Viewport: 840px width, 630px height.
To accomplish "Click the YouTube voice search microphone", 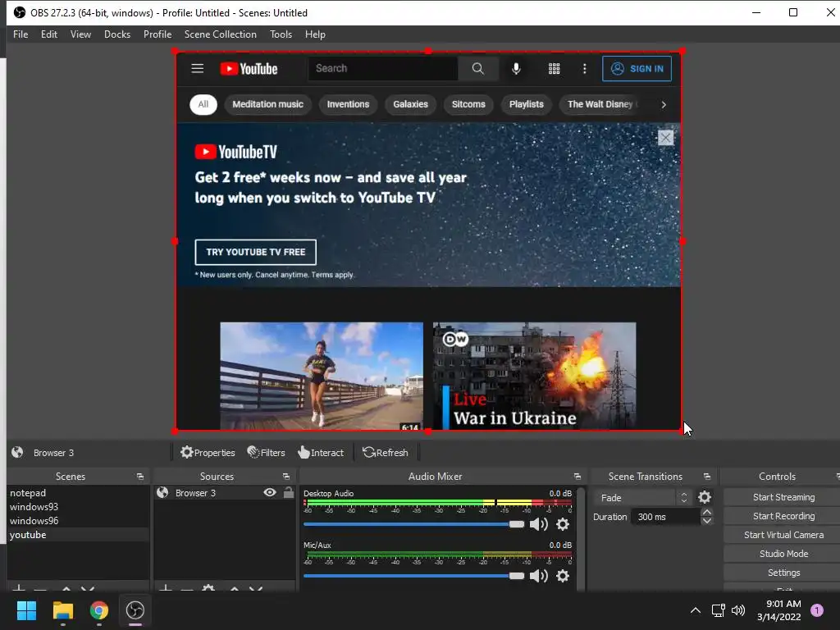I will [x=516, y=69].
